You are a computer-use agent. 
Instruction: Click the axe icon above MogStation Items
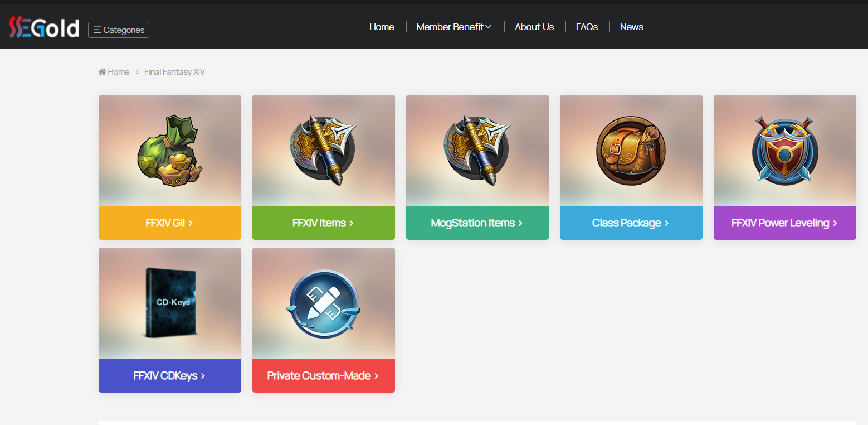coord(477,150)
